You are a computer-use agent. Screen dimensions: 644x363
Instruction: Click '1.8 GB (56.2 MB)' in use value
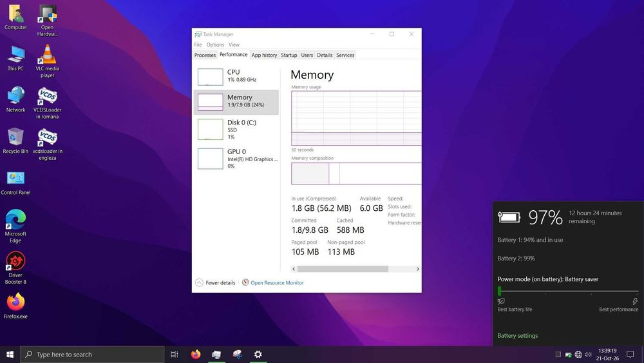[321, 208]
